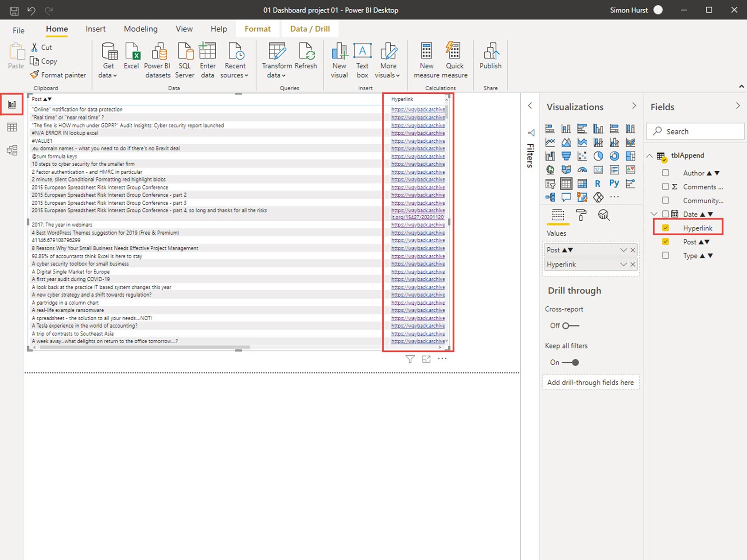
Task: Toggle Keep all filters switch off
Action: click(x=570, y=363)
